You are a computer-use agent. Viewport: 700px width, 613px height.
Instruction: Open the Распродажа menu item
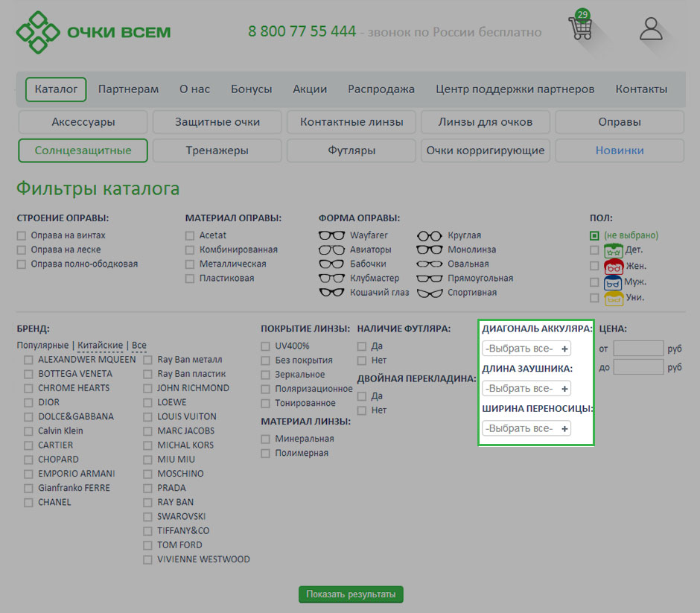pos(381,89)
